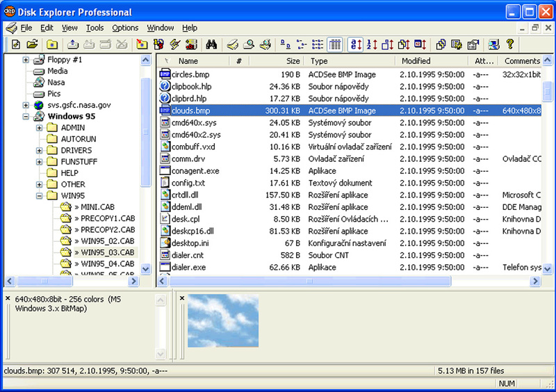The image size is (556, 392).
Task: Click the open folder toolbar icon
Action: (32, 44)
